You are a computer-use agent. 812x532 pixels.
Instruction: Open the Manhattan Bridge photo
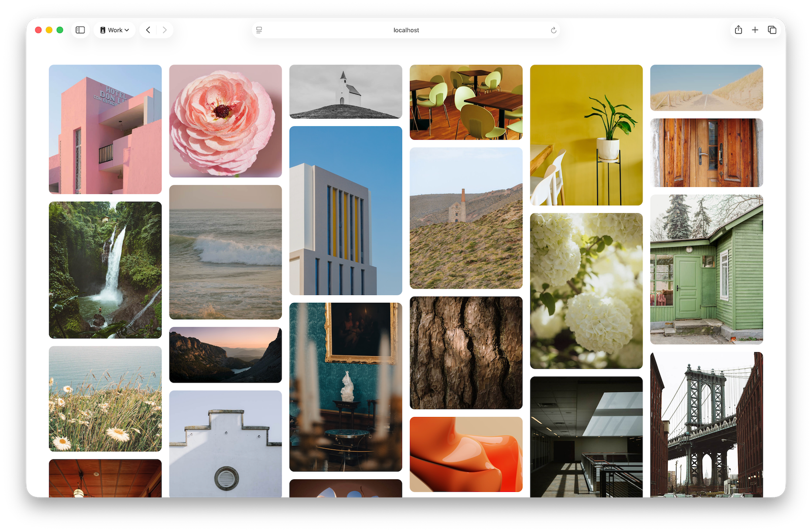(706, 426)
